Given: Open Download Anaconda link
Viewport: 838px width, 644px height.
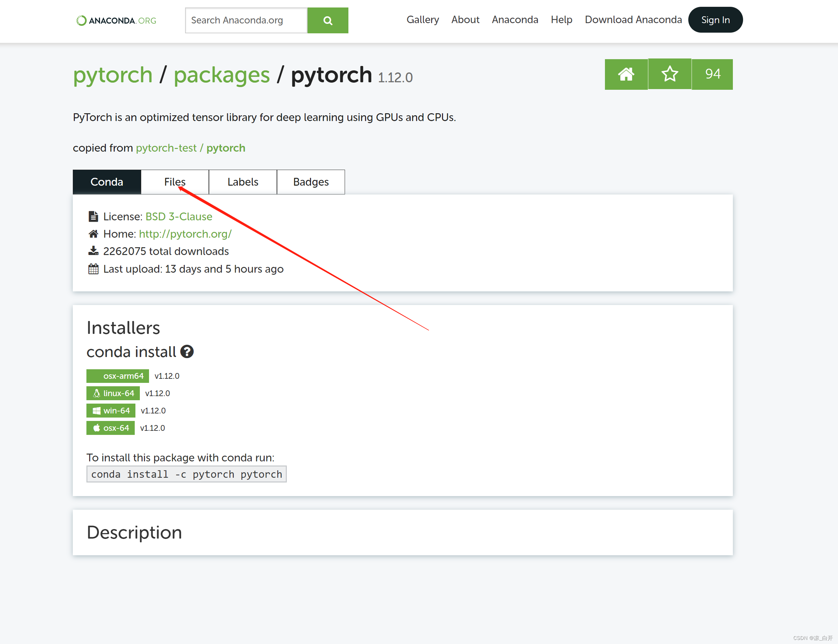Looking at the screenshot, I should 633,19.
